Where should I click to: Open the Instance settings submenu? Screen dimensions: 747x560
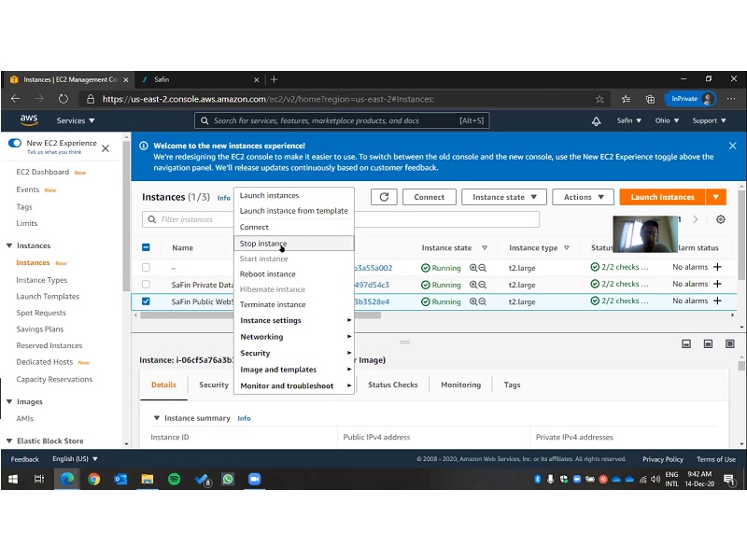[293, 320]
